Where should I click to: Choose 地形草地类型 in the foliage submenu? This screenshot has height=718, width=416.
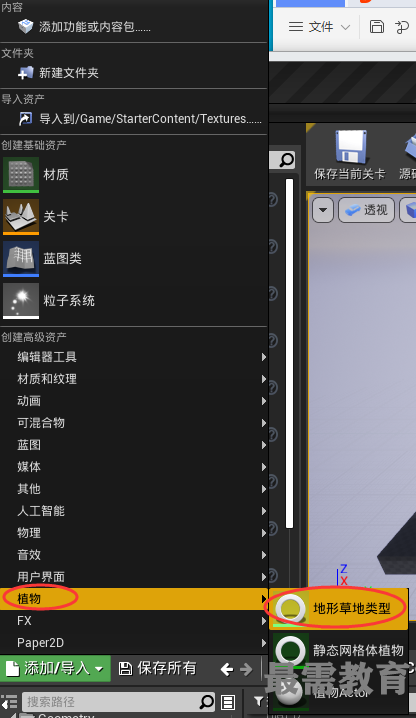coord(339,609)
